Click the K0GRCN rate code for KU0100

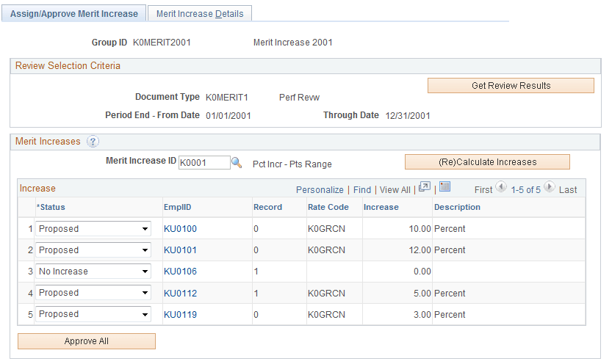click(x=327, y=229)
